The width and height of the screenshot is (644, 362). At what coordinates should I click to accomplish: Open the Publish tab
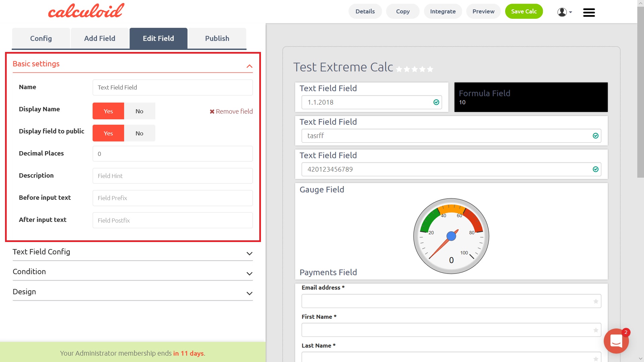pyautogui.click(x=217, y=39)
